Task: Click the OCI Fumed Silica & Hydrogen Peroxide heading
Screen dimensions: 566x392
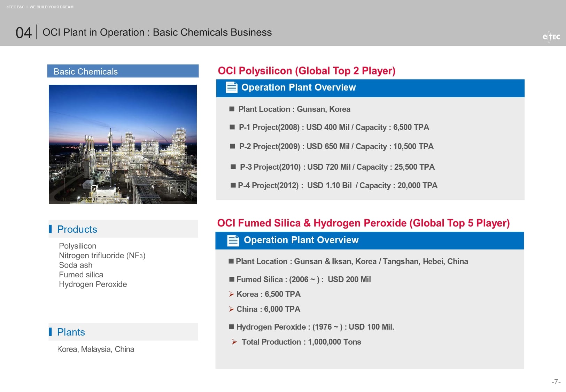Action: coord(363,223)
